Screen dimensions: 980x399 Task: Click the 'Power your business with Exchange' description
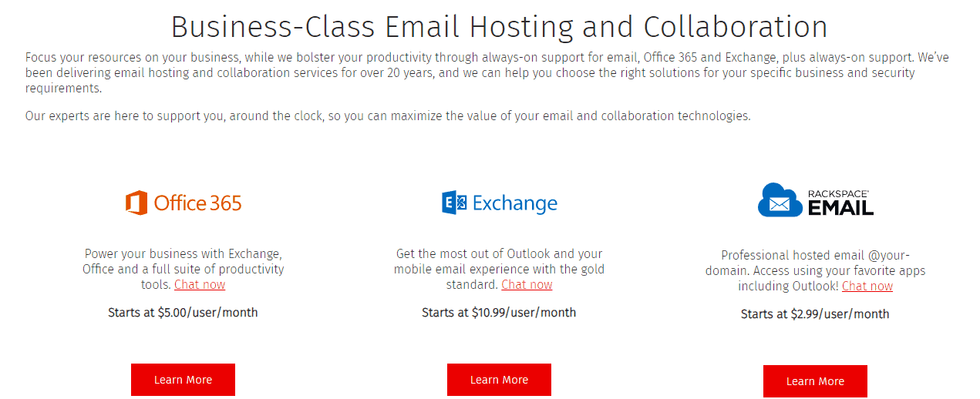[183, 262]
